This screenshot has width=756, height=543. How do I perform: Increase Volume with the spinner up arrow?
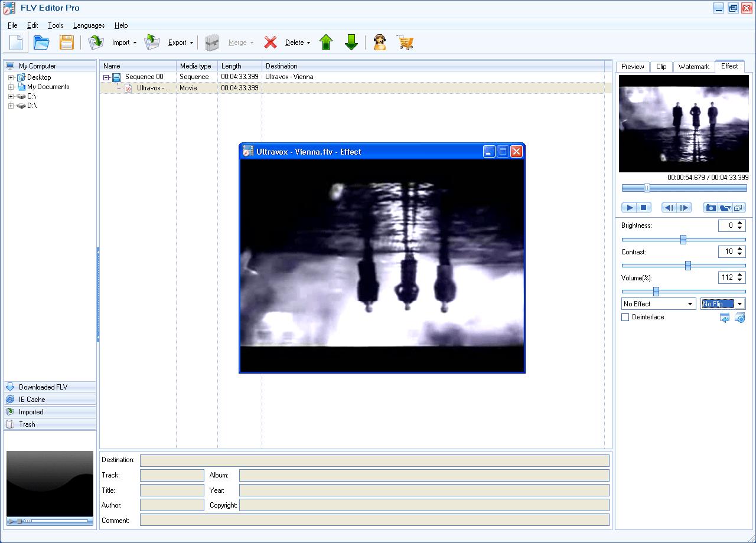pyautogui.click(x=741, y=275)
